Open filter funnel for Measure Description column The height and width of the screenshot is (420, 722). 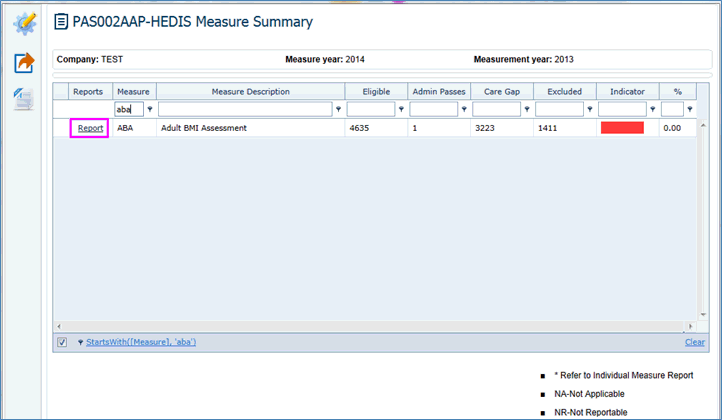tap(338, 109)
